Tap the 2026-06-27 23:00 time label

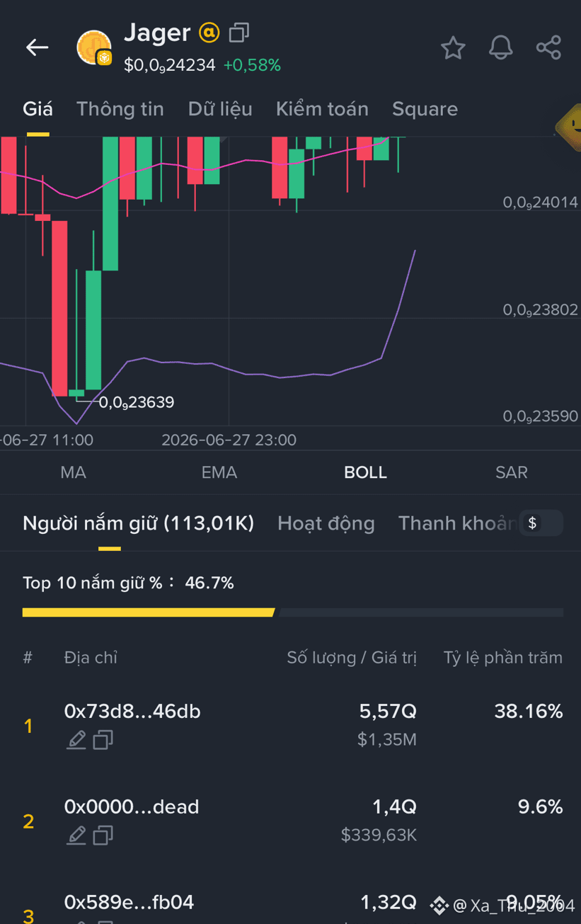229,440
